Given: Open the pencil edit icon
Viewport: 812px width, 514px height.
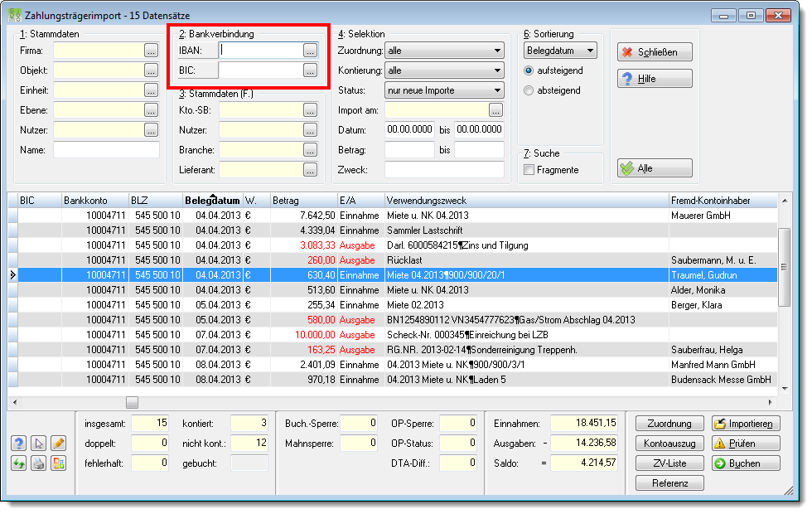Looking at the screenshot, I should pyautogui.click(x=59, y=444).
